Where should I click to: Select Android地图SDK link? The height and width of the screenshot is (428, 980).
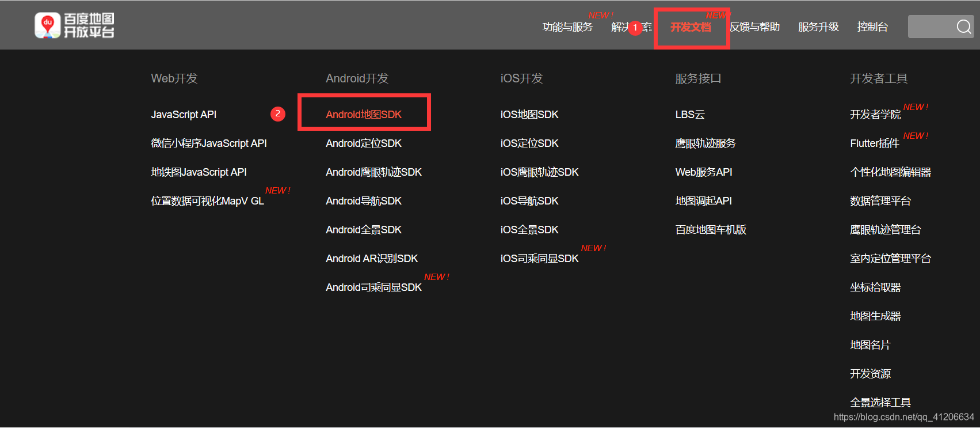click(x=364, y=115)
